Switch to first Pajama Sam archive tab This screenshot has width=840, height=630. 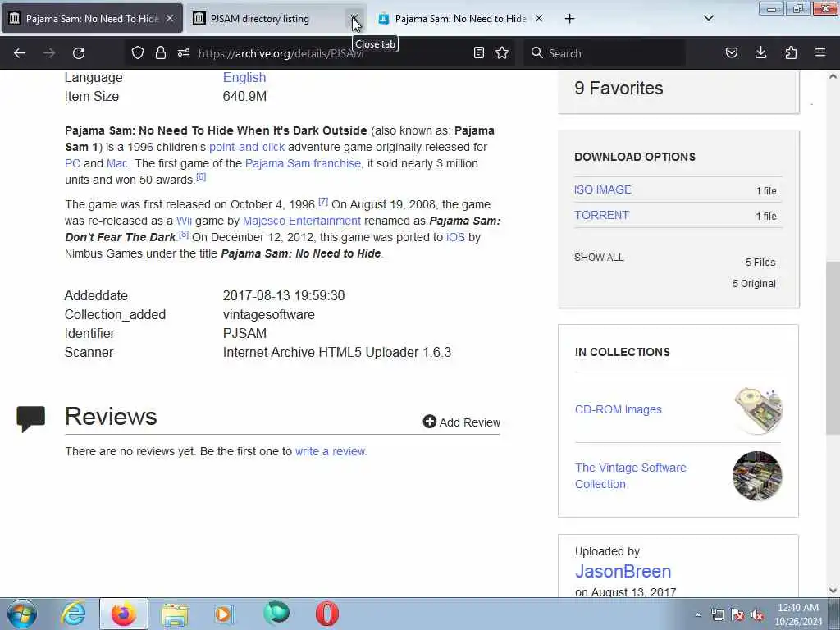(92, 19)
